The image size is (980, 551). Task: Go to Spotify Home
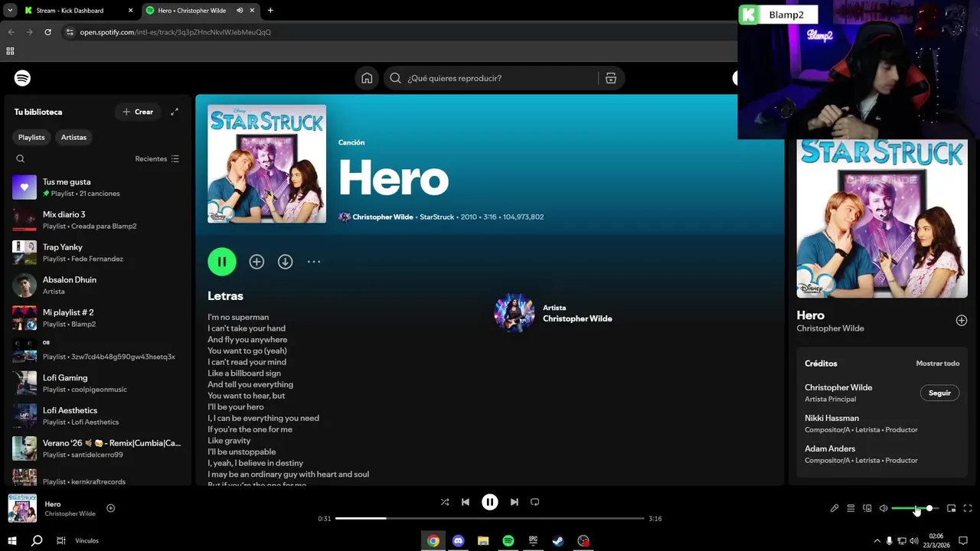click(x=367, y=78)
